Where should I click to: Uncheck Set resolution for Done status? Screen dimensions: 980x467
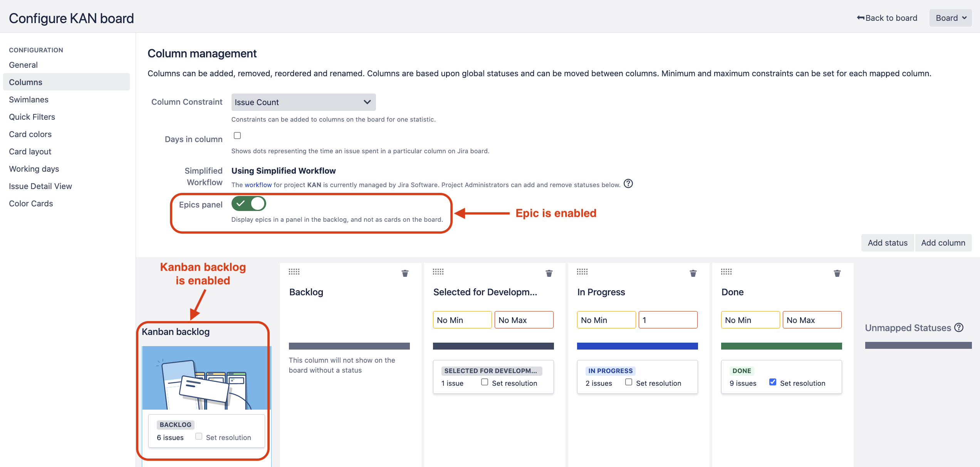coord(773,382)
